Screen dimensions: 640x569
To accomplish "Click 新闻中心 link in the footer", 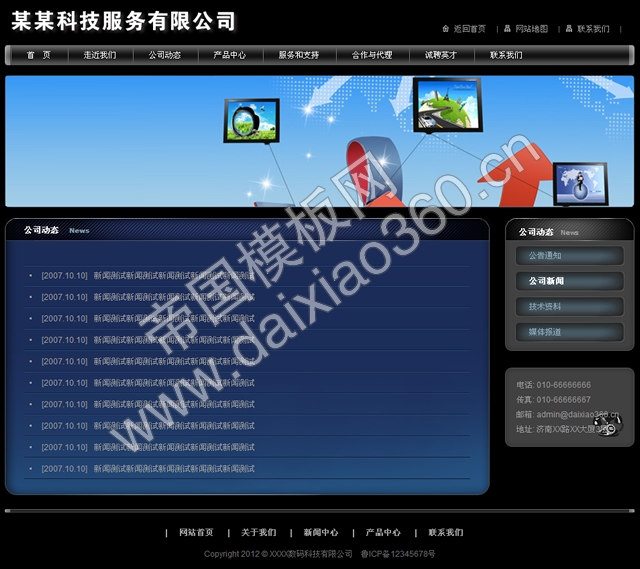I will 321,533.
